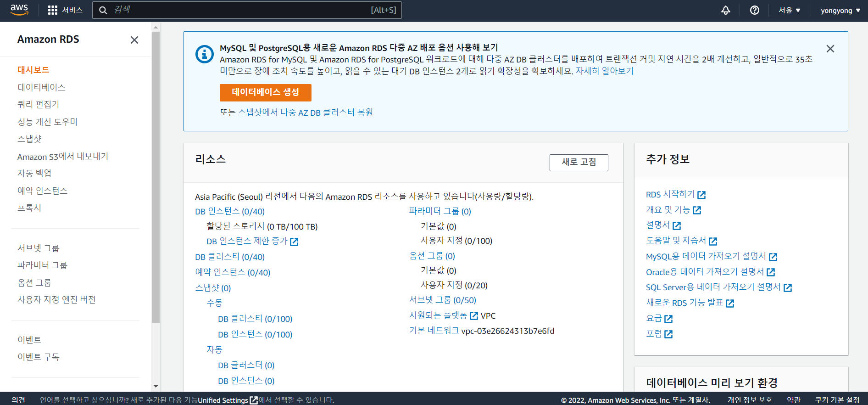Click the AWS logo home icon
The width and height of the screenshot is (868, 405).
[x=19, y=10]
